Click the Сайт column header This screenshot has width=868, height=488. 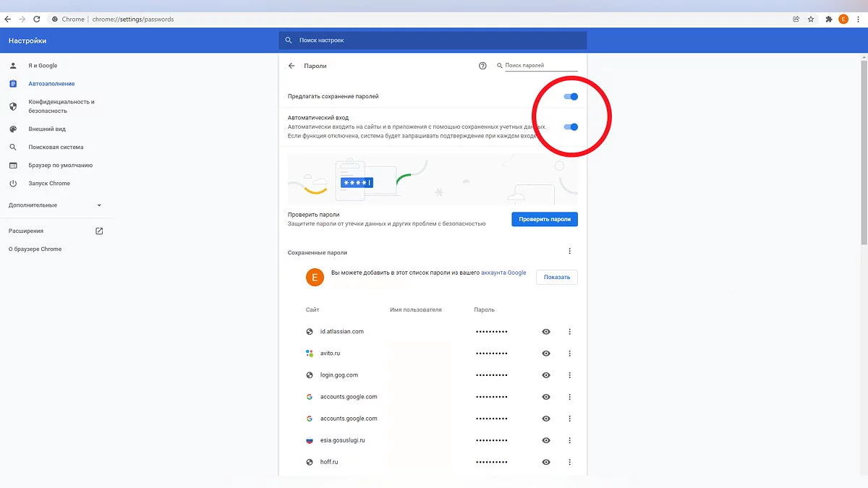pos(312,310)
